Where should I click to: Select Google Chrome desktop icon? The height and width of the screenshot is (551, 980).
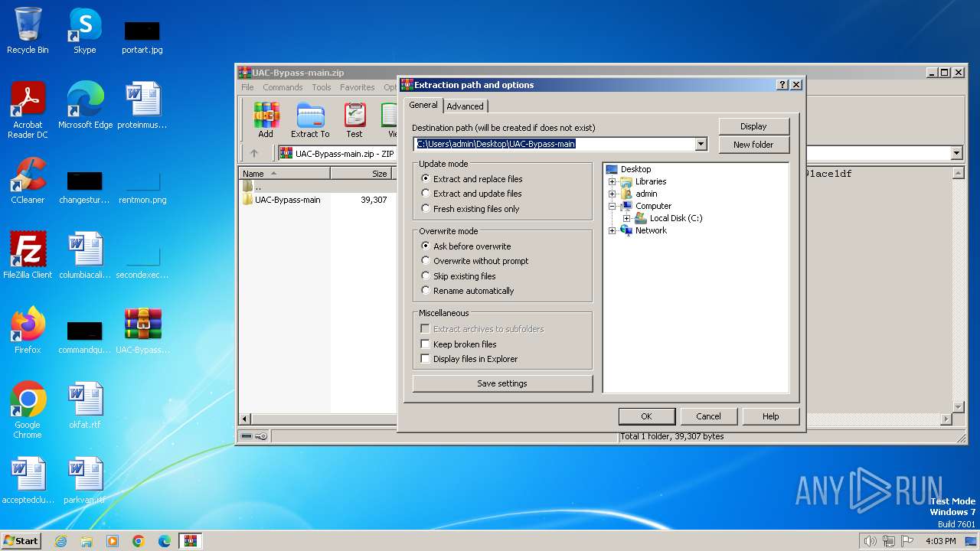tap(28, 410)
